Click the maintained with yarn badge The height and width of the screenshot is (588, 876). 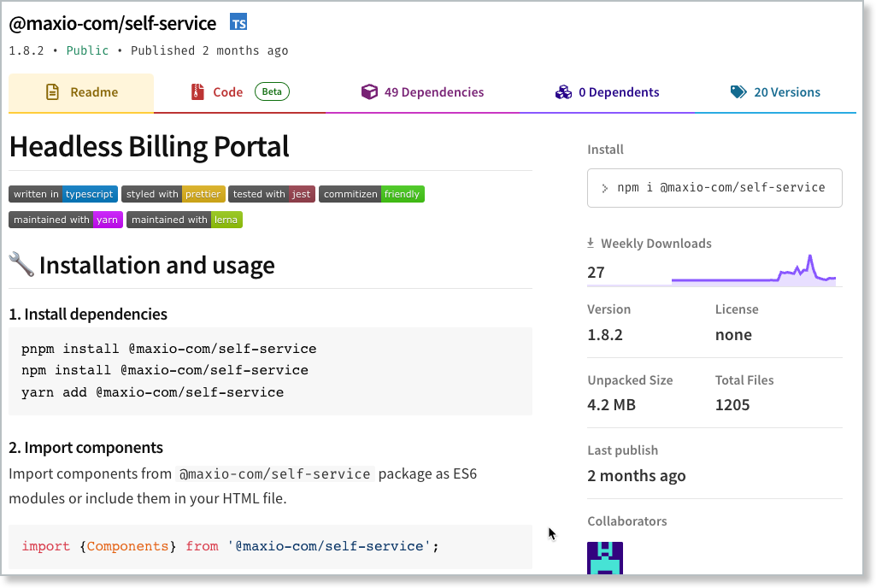point(65,220)
